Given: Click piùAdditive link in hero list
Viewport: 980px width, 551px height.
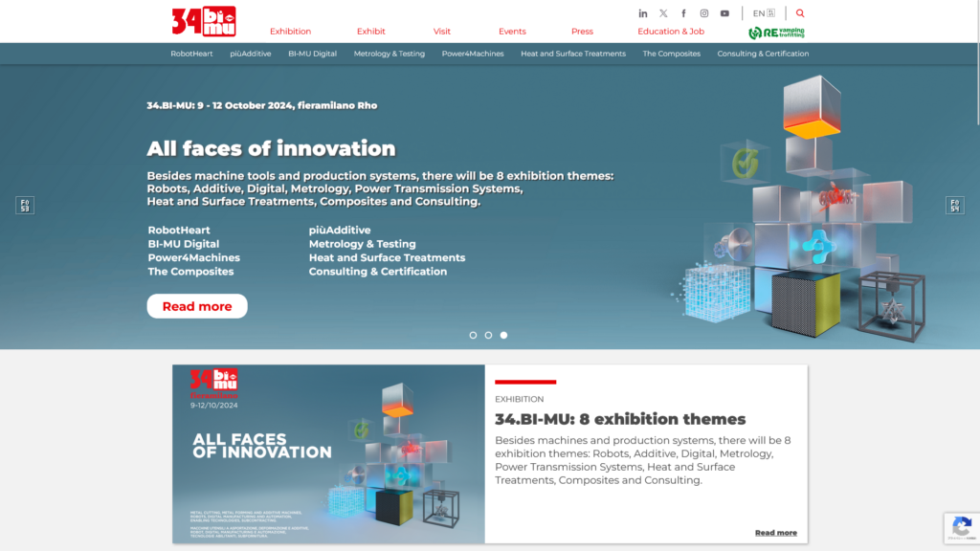Looking at the screenshot, I should pos(340,230).
